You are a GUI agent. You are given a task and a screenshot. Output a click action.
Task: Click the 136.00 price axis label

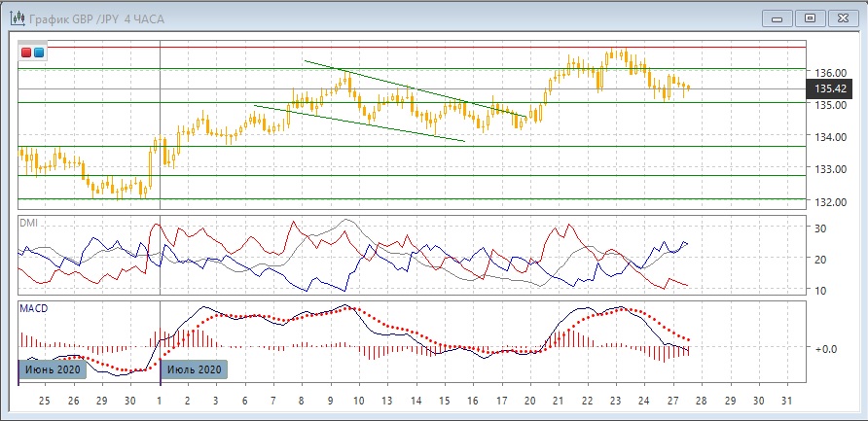(x=828, y=73)
